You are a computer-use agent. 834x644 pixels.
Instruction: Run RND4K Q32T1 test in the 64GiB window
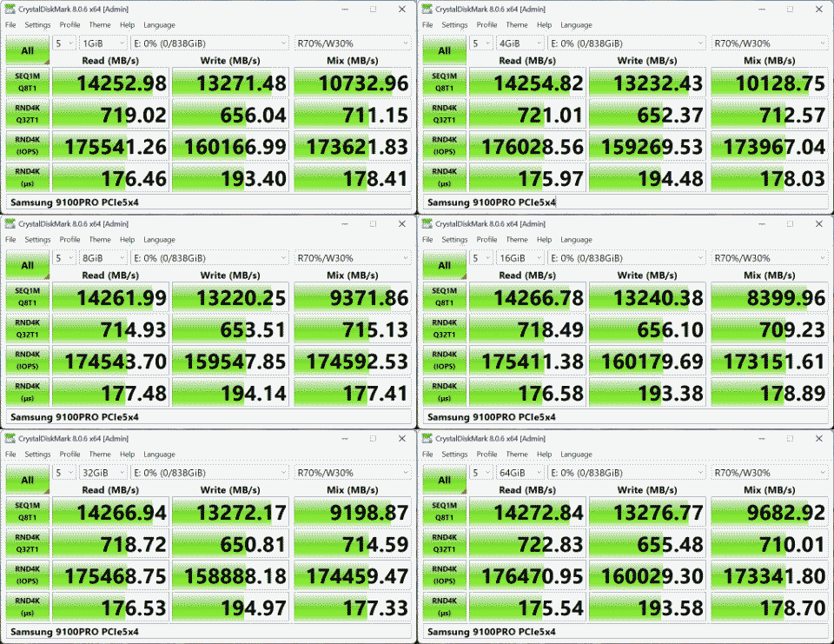[445, 543]
